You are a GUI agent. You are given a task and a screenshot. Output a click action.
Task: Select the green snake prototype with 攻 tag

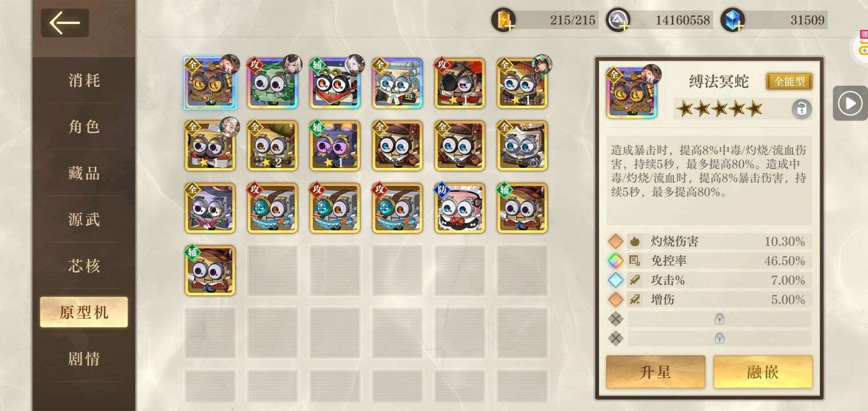(x=272, y=83)
